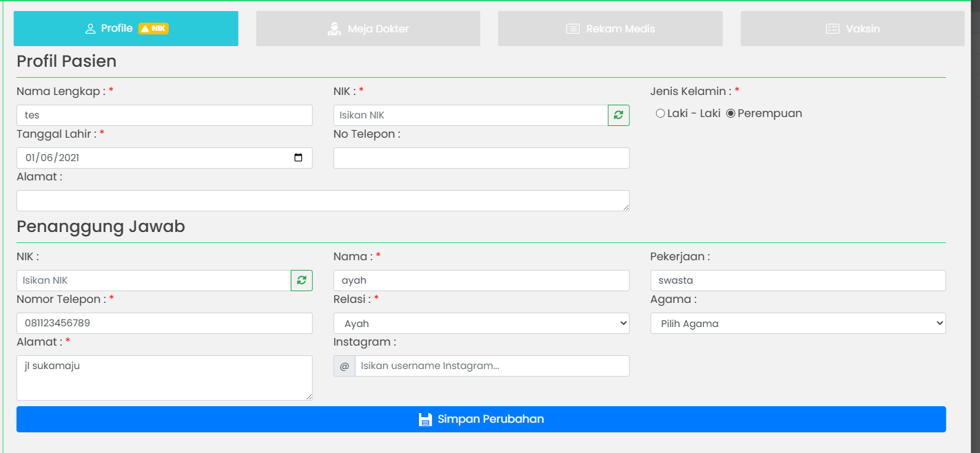Click the patient Alamat text area
This screenshot has height=453, width=980.
click(x=323, y=201)
